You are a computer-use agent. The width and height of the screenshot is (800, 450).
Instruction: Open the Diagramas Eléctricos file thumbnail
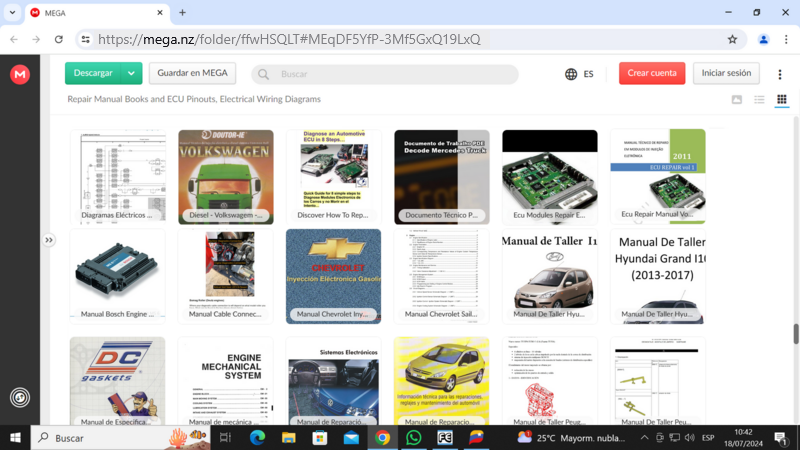(118, 177)
